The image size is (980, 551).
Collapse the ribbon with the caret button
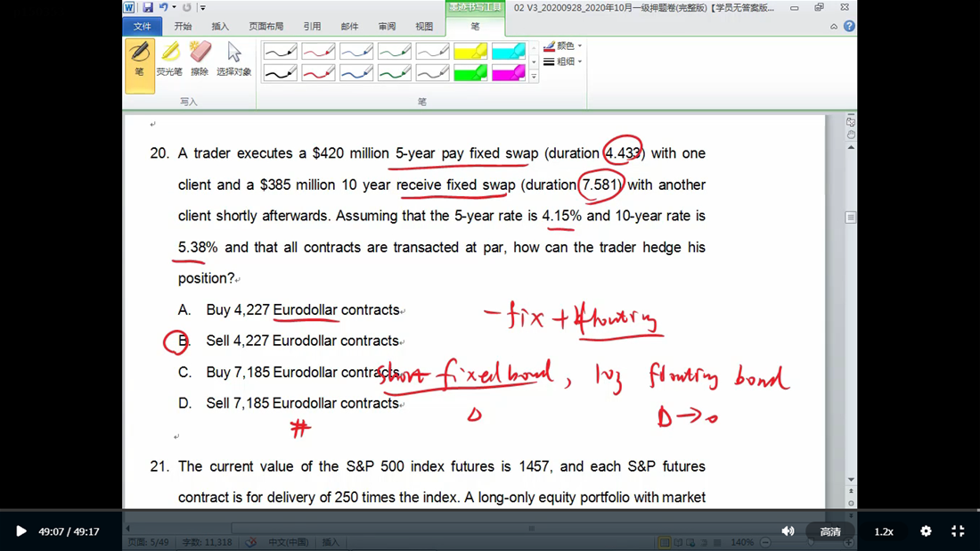pos(834,26)
